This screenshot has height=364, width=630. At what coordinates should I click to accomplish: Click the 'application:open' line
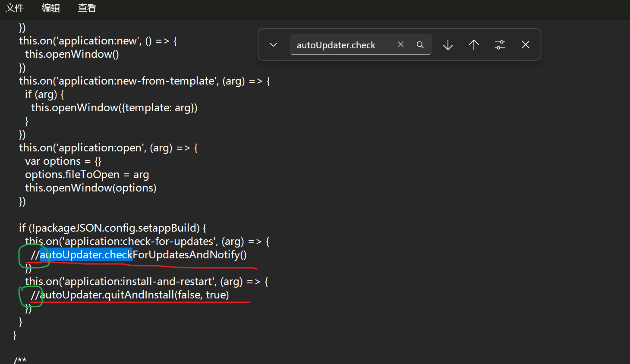pos(108,148)
